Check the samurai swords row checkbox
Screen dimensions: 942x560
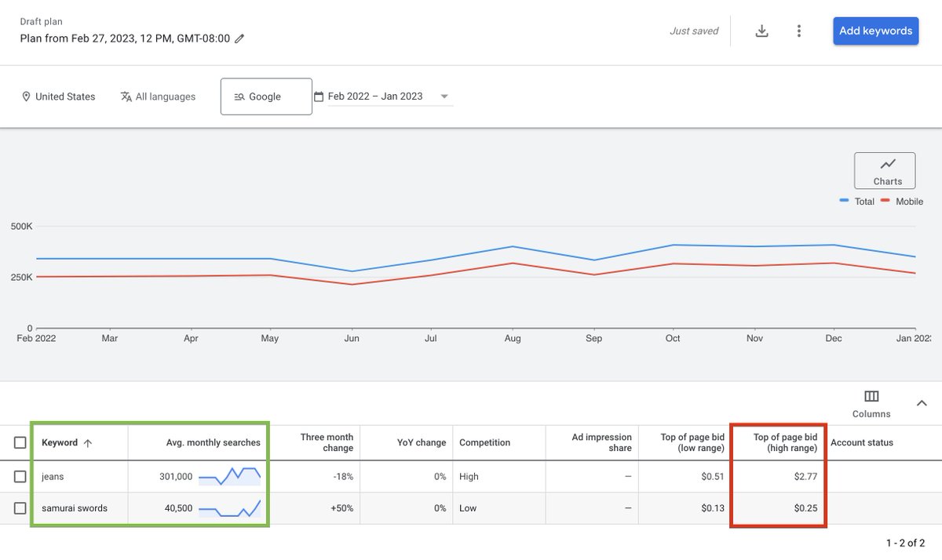20,508
